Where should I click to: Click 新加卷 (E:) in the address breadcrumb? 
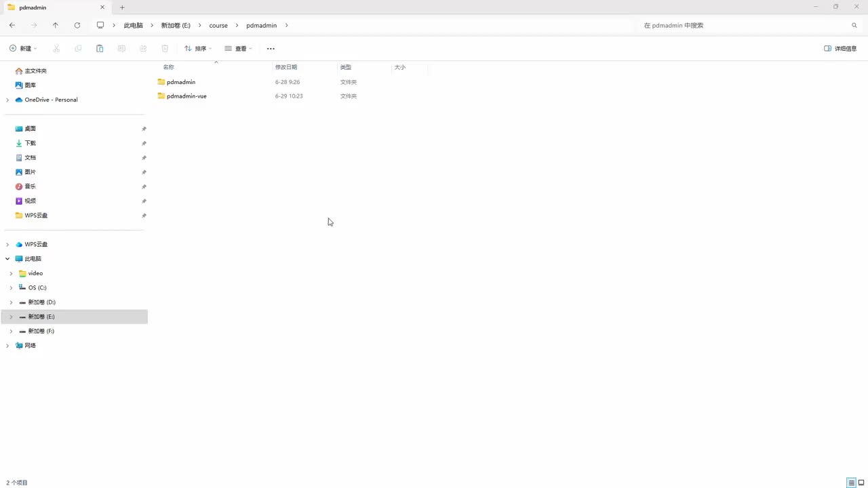pyautogui.click(x=176, y=25)
